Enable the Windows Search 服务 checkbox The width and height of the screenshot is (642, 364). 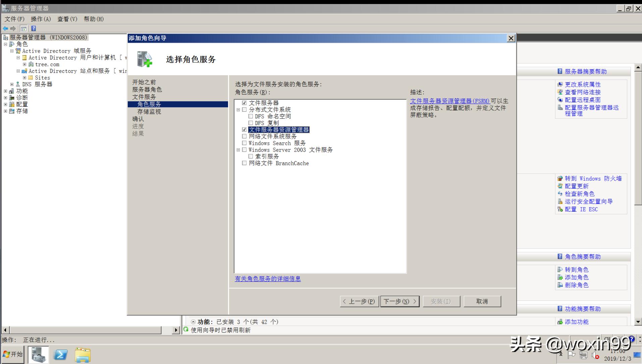pyautogui.click(x=244, y=143)
